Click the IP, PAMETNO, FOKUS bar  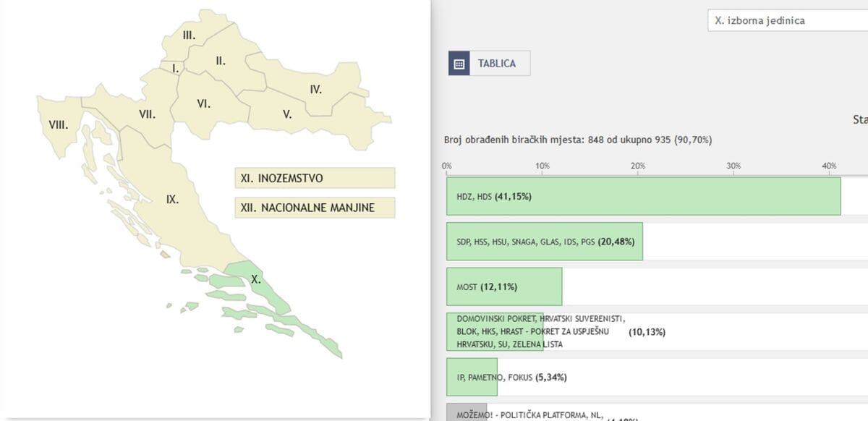472,376
